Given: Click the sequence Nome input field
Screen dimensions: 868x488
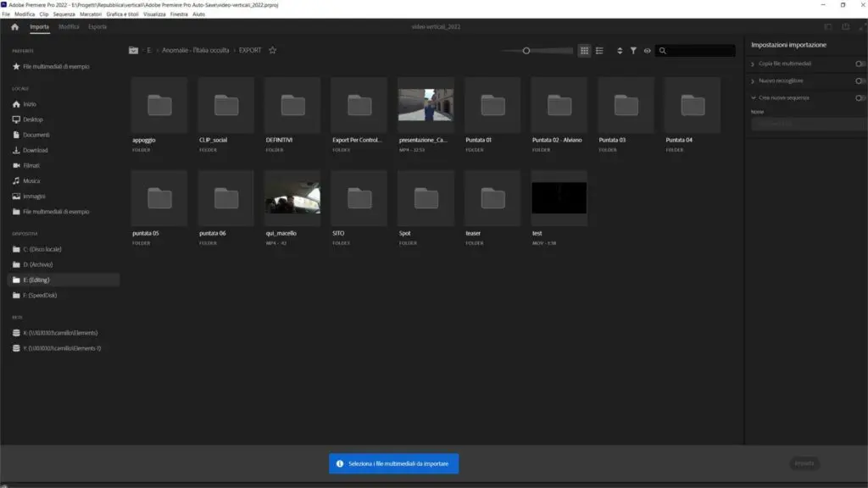Looking at the screenshot, I should (808, 125).
